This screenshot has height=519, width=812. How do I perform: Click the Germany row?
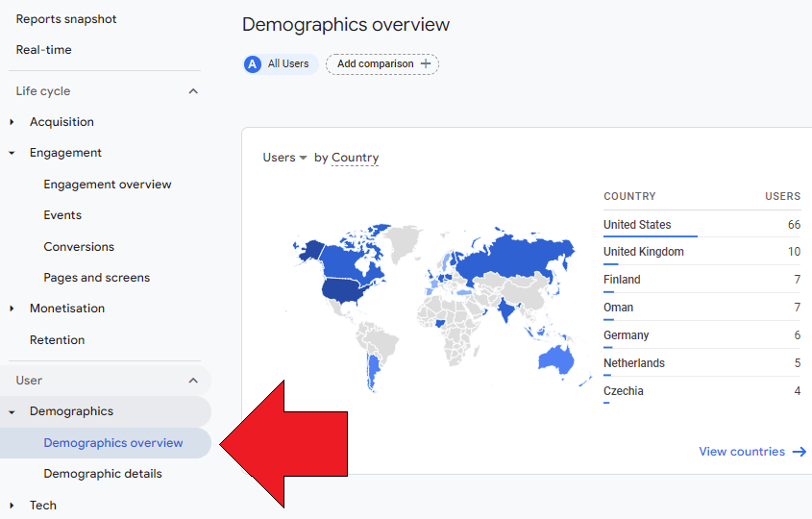[x=701, y=335]
